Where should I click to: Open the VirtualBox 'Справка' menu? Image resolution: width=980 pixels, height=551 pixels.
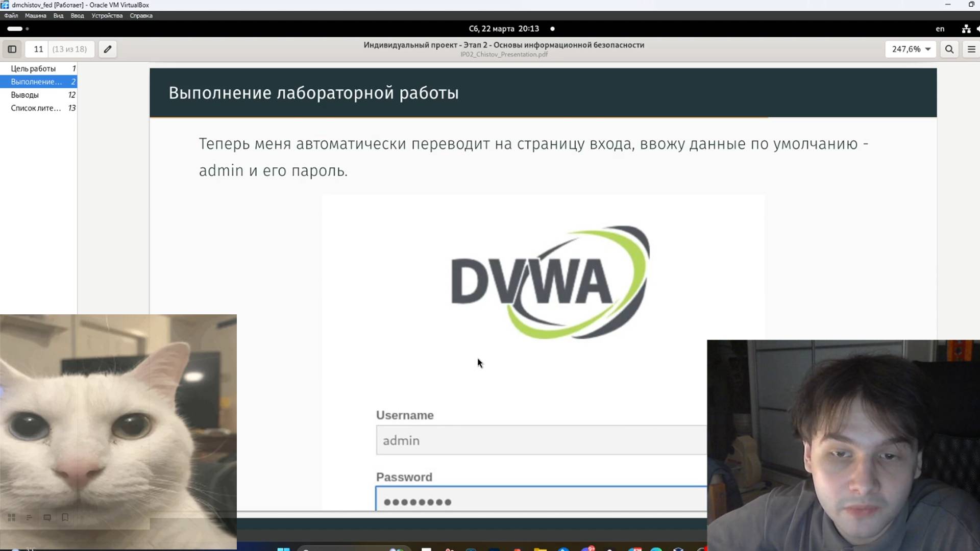coord(141,16)
